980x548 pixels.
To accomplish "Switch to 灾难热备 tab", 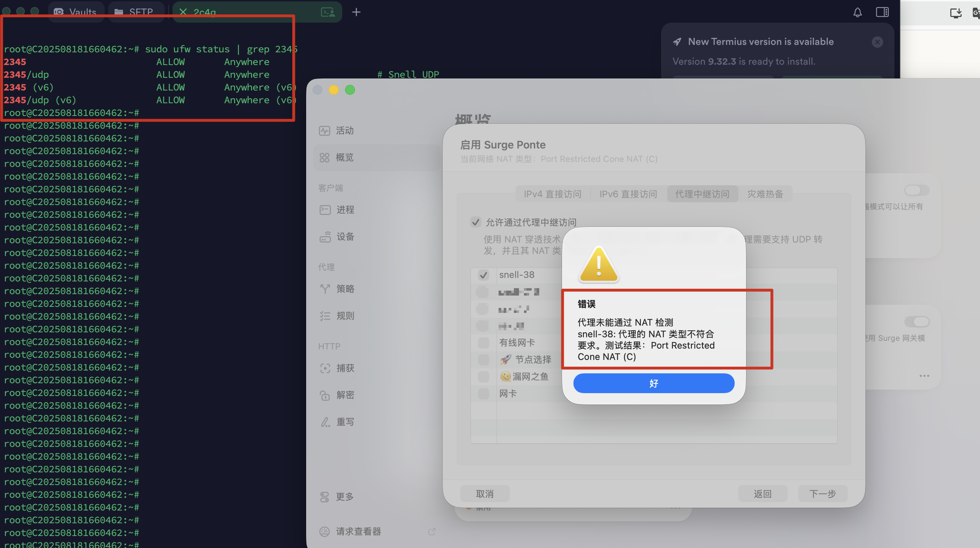I will pyautogui.click(x=765, y=194).
